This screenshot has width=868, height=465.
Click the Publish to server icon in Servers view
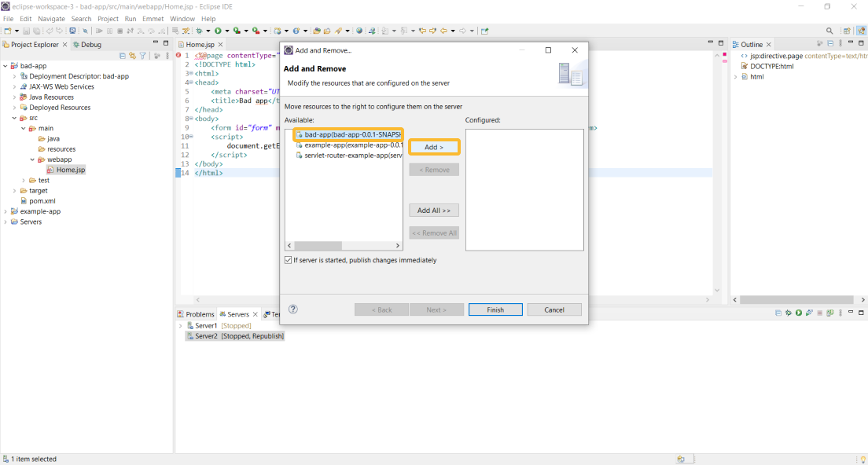830,313
